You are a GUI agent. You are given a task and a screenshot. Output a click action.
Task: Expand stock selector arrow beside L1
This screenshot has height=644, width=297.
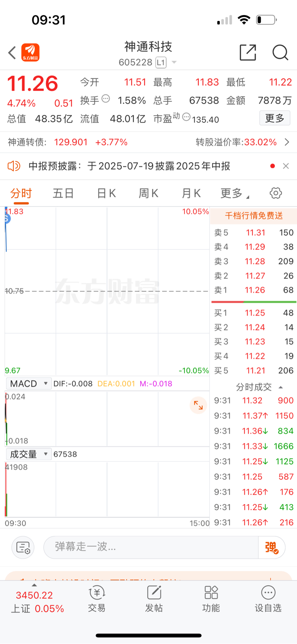[174, 62]
